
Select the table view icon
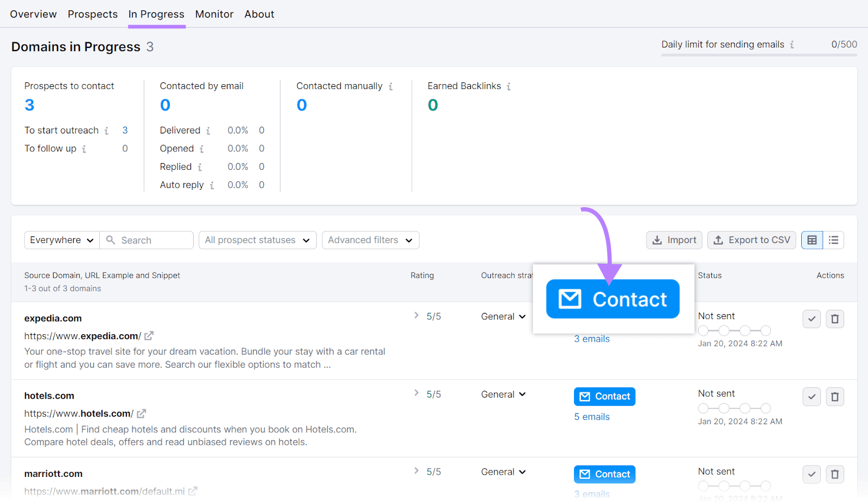[x=812, y=240]
